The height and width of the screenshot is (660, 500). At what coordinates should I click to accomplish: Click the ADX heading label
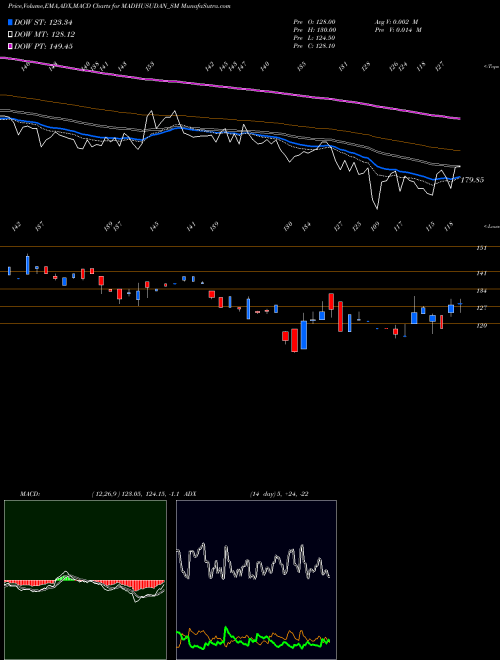[190, 494]
